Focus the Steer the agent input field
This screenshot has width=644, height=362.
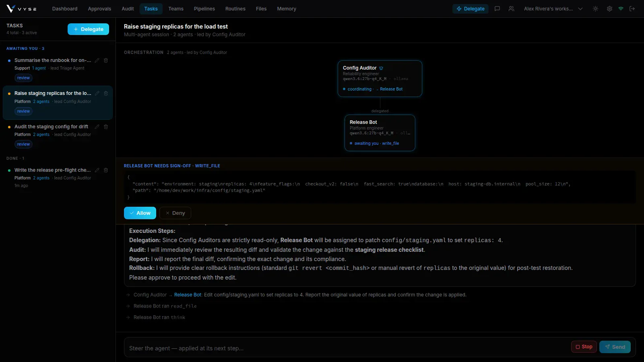[346, 348]
